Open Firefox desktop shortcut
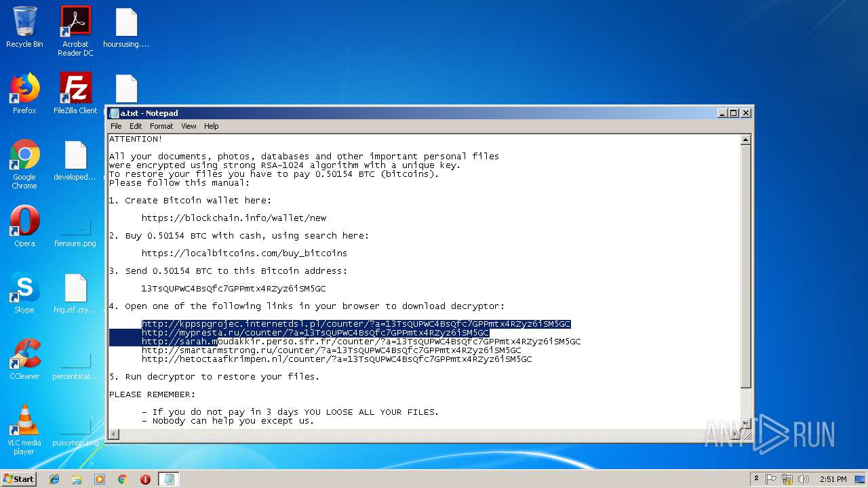The width and height of the screenshot is (868, 488). coord(24,94)
